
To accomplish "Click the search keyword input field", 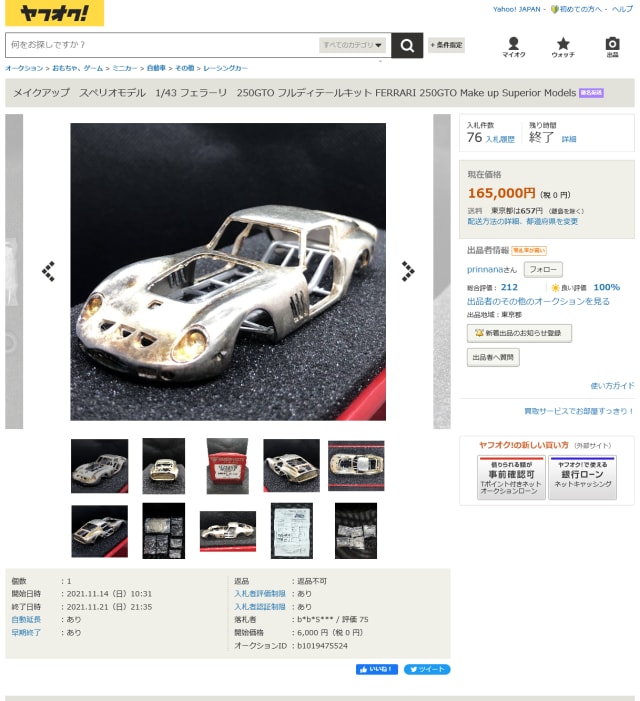I will [162, 45].
